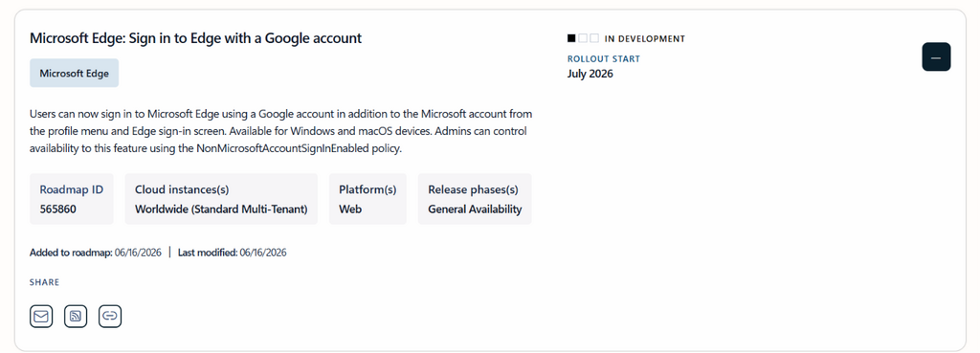Select roadmap ID number 565860
The image size is (980, 353).
(x=58, y=210)
